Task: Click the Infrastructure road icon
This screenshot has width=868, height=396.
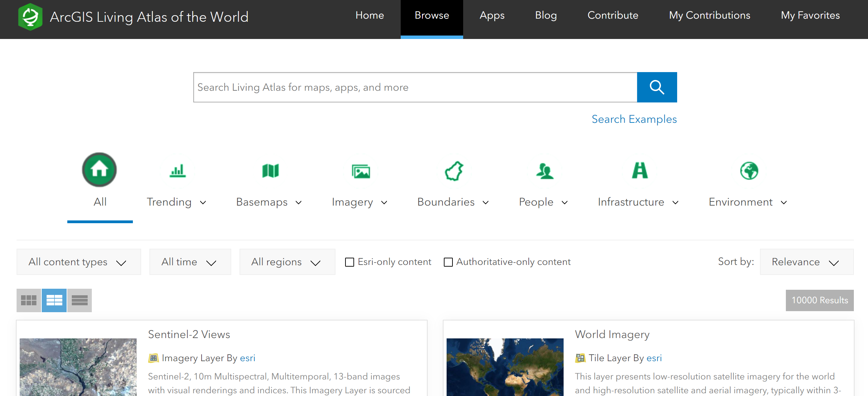Action: pos(640,170)
